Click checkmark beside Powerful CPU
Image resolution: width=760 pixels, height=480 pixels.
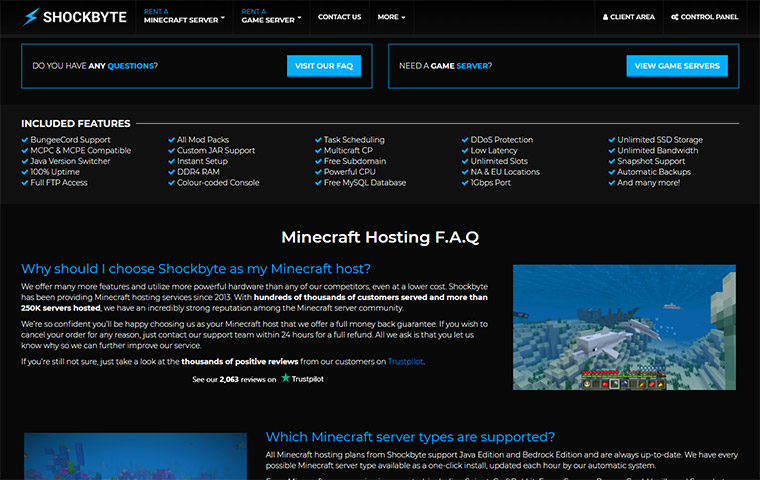(318, 172)
